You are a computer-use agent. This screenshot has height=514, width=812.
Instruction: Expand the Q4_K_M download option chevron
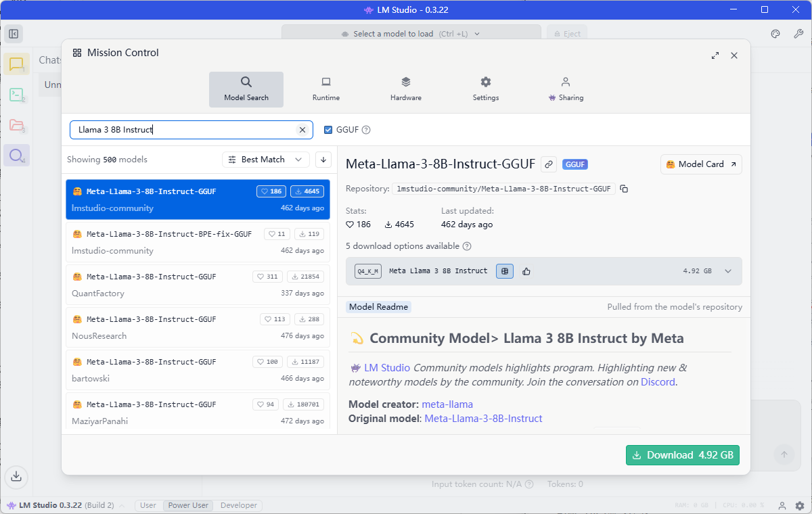point(728,271)
